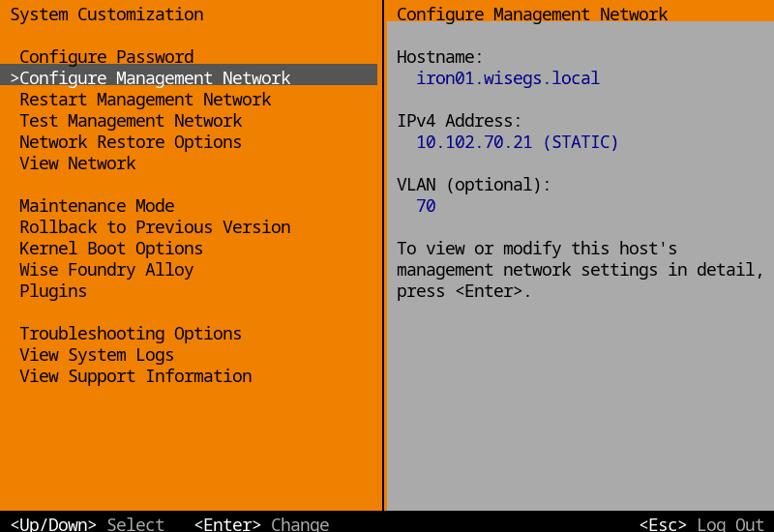Viewport: 774px width, 532px height.
Task: Select View Network entry
Action: pyautogui.click(x=77, y=163)
